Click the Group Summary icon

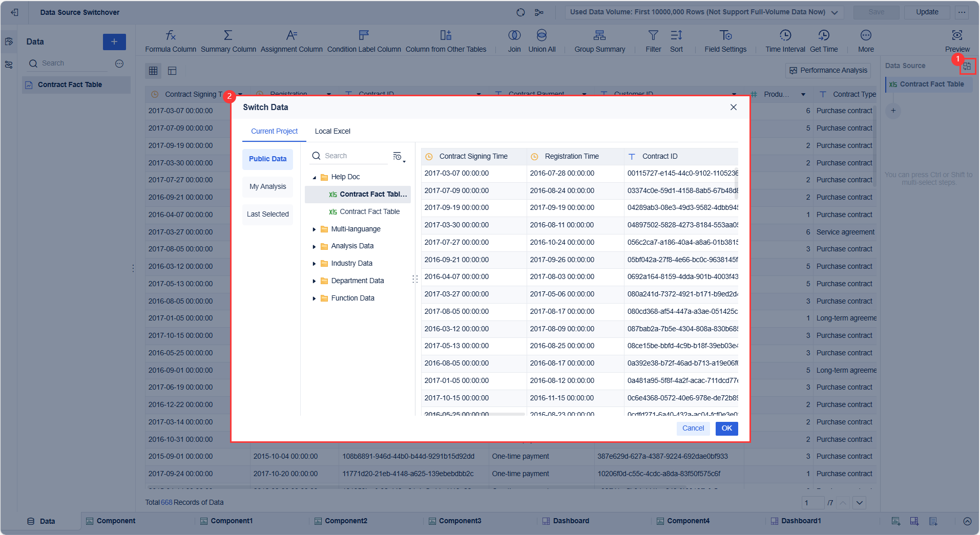click(599, 35)
